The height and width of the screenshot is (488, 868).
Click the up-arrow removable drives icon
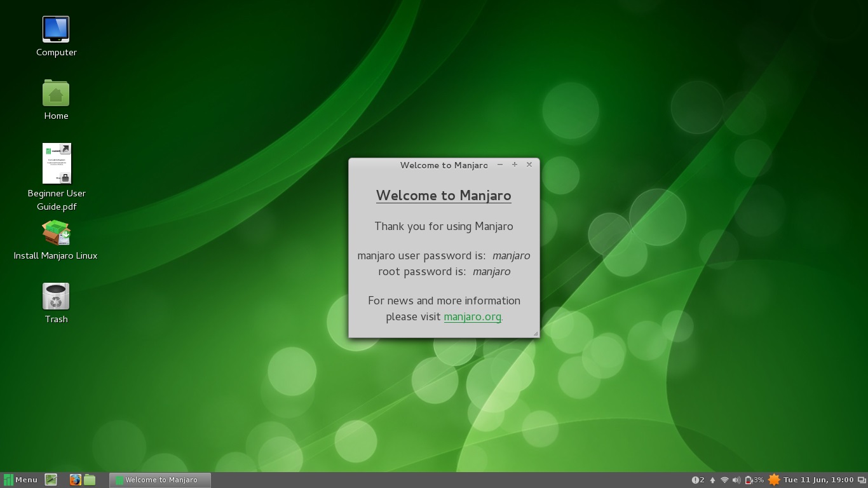tap(712, 480)
